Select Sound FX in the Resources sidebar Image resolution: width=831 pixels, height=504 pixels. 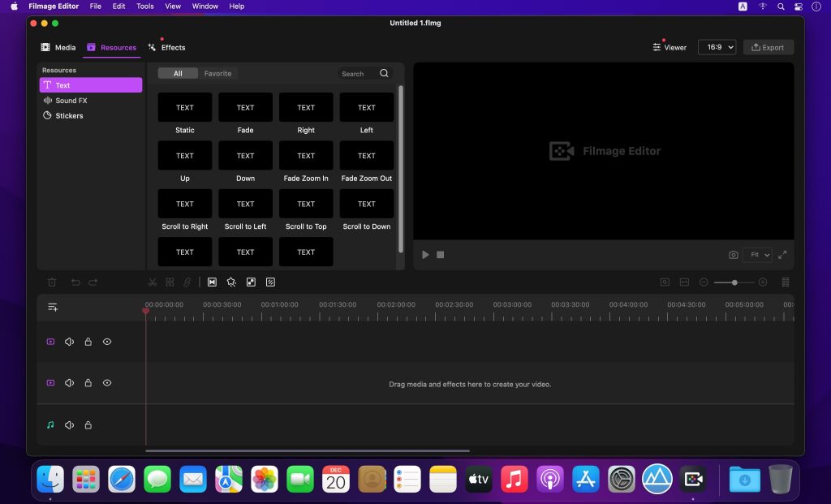click(71, 100)
